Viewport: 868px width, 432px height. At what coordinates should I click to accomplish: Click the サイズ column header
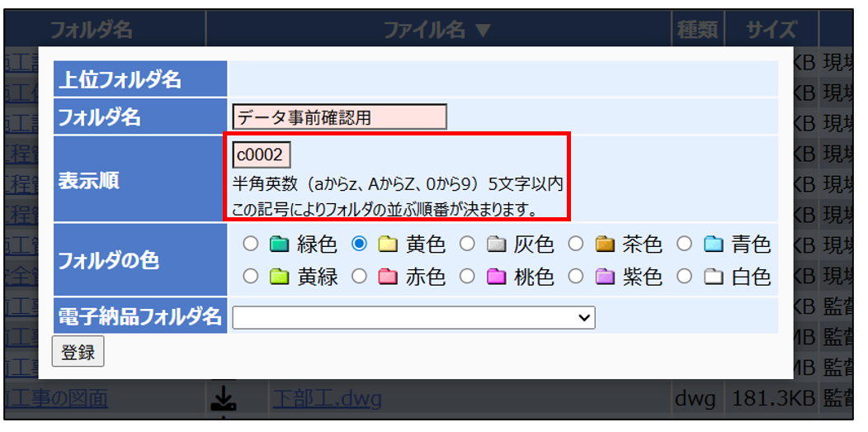click(771, 31)
